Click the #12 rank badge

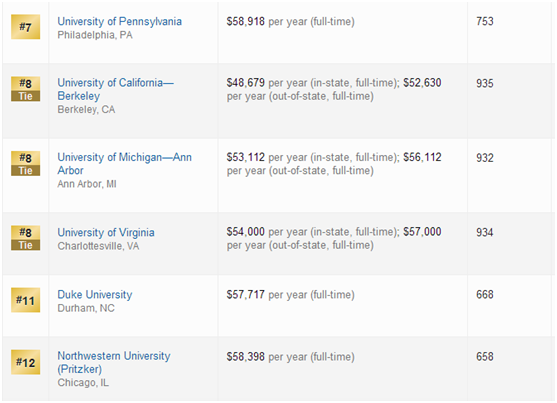(25, 362)
